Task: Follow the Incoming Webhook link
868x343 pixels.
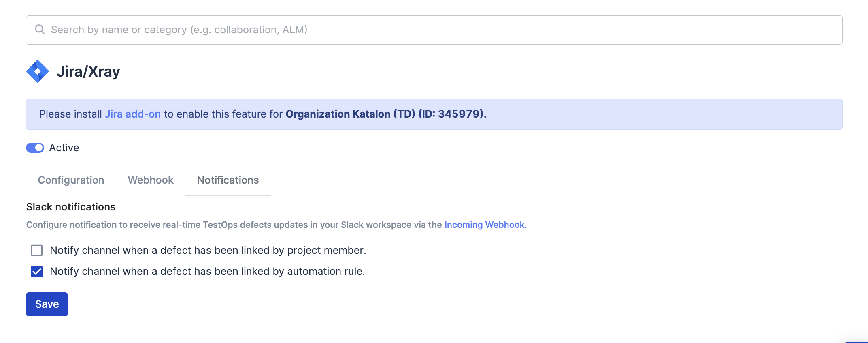Action: point(485,225)
